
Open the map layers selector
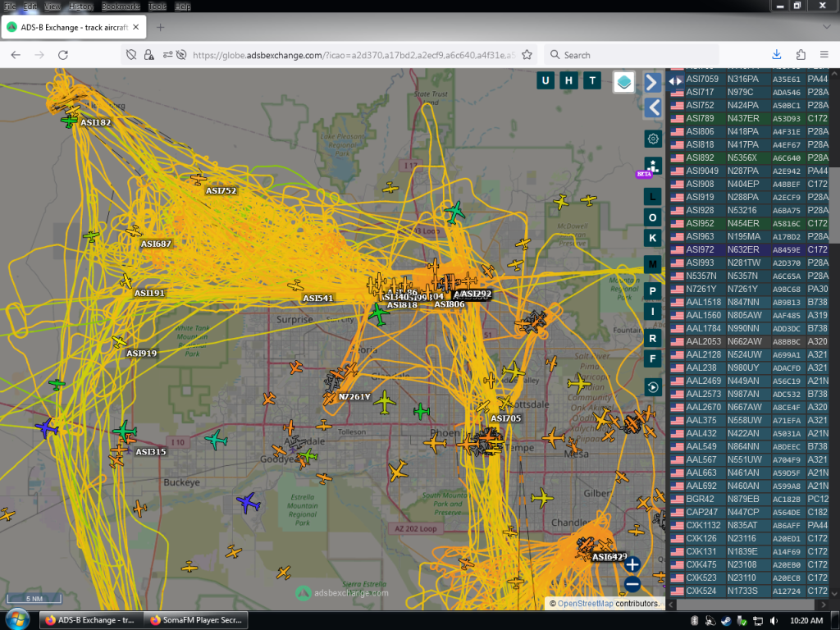click(623, 82)
